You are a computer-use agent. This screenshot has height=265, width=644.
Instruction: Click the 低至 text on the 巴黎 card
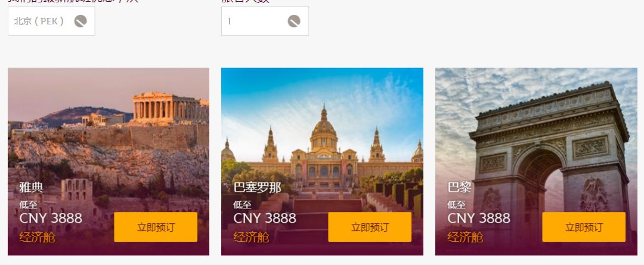coord(456,204)
